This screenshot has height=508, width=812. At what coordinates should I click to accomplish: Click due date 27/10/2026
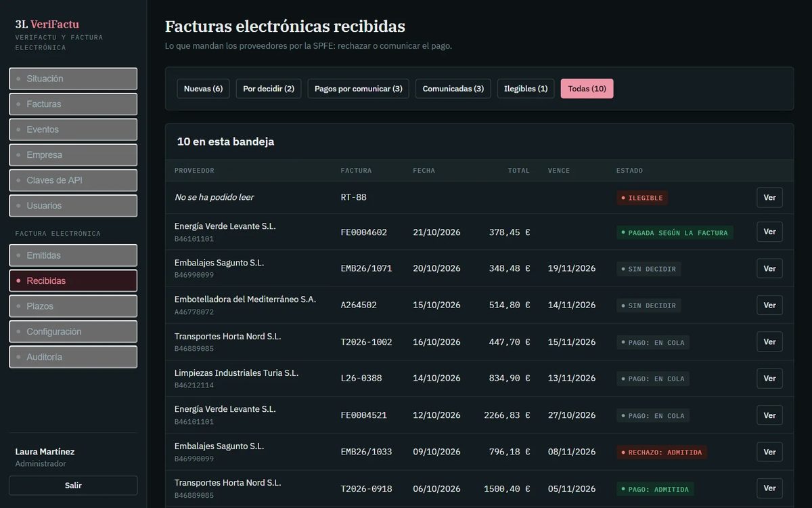point(572,415)
